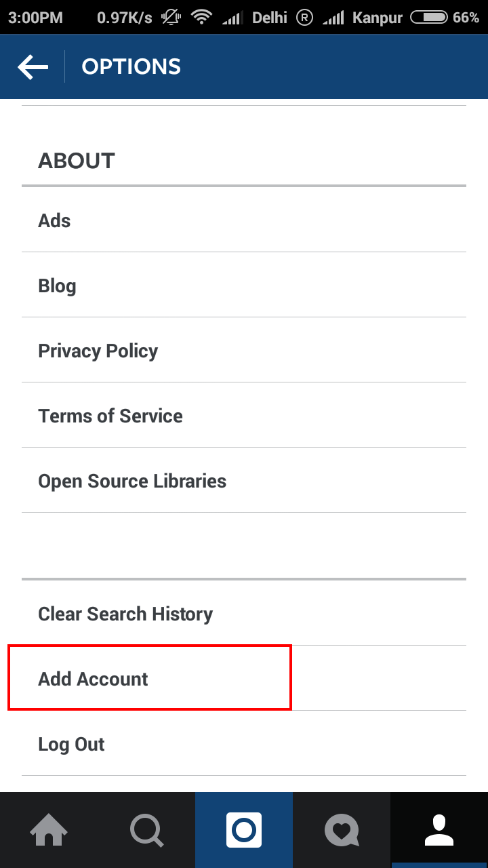The image size is (488, 868).
Task: Open the Blog entry
Action: click(244, 285)
